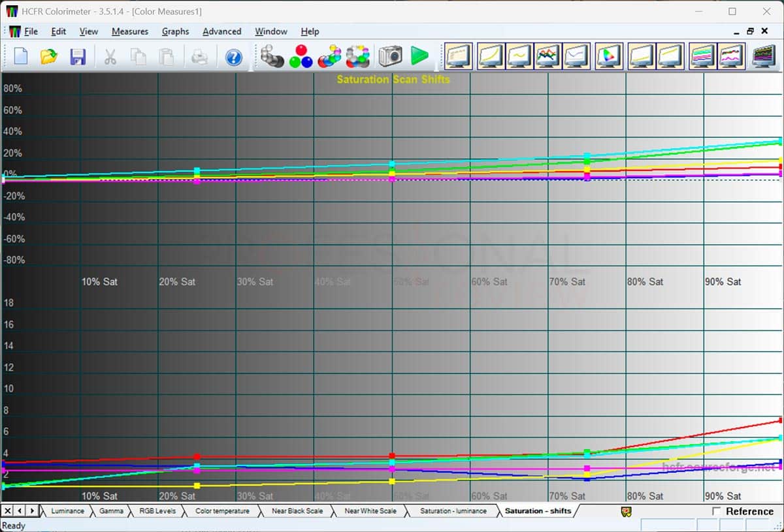The height and width of the screenshot is (532, 784).
Task: Open the Window menu
Action: [x=271, y=31]
